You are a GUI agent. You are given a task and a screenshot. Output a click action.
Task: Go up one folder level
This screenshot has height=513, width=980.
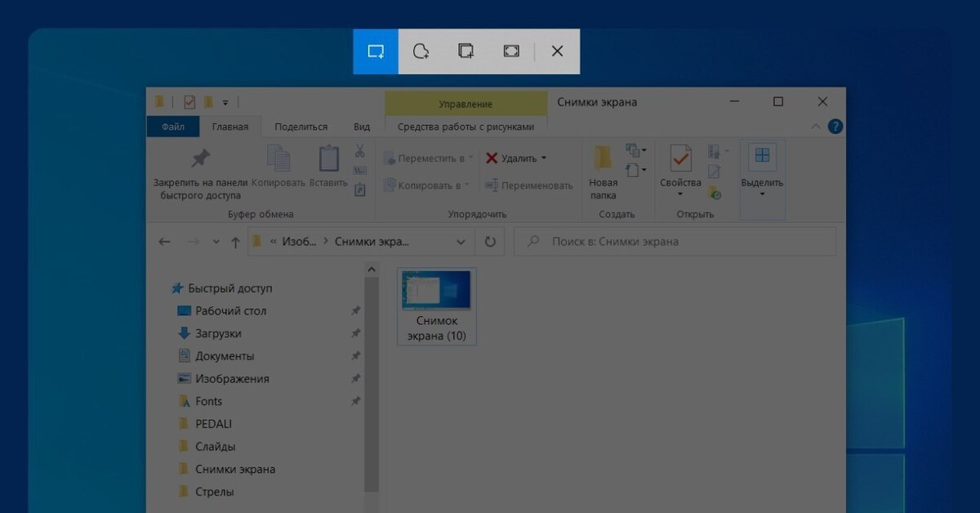pyautogui.click(x=235, y=242)
